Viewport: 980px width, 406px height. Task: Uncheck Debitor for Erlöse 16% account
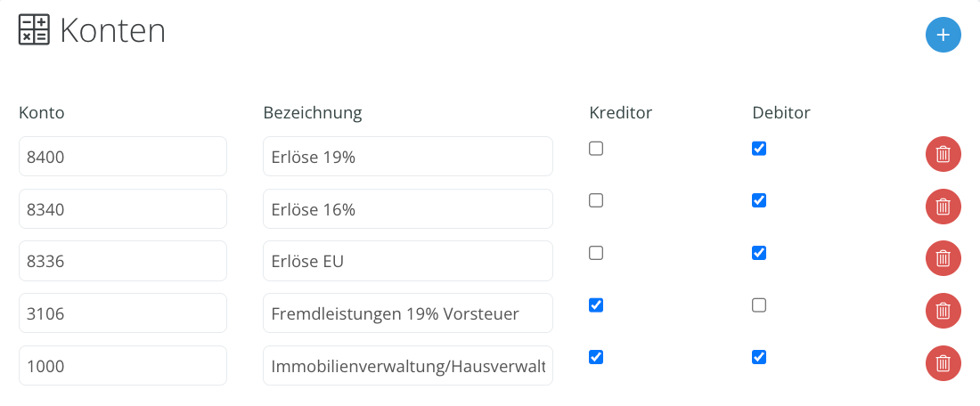[x=759, y=200]
